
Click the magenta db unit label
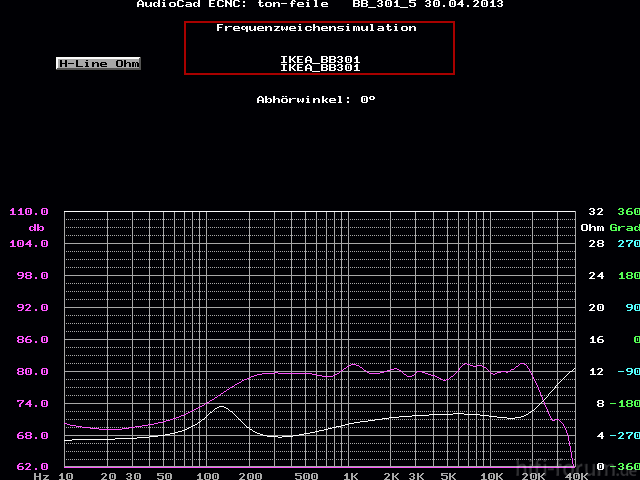pyautogui.click(x=36, y=228)
